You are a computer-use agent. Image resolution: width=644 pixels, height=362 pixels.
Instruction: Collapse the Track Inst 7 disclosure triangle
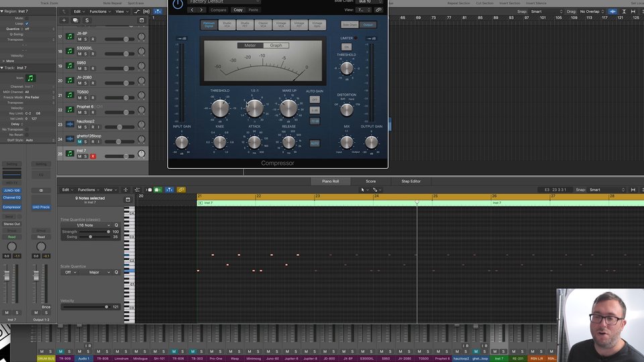[x=2, y=68]
